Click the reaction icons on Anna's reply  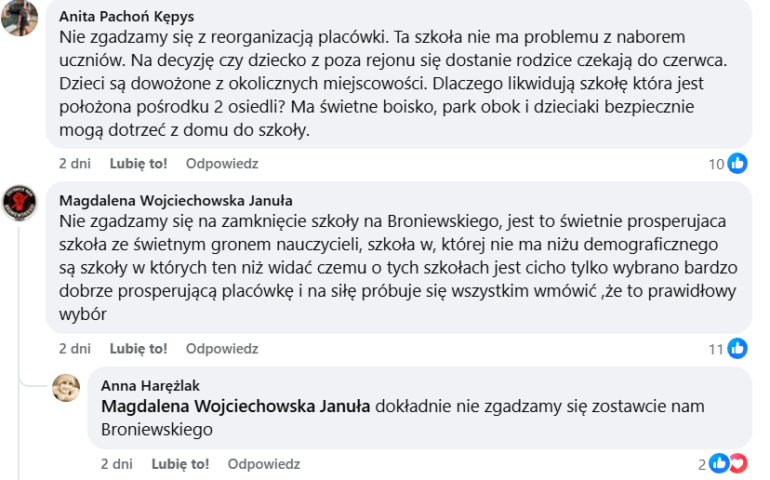(727, 464)
